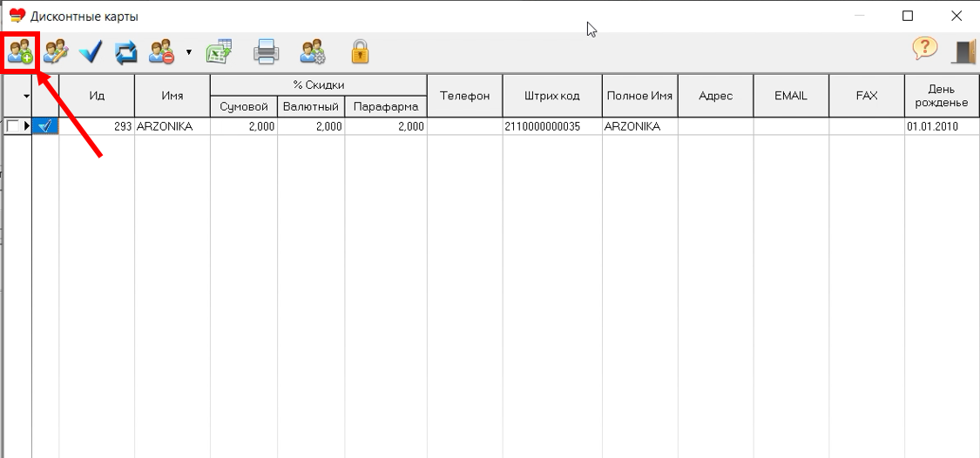Click the Полное Имя column header
The height and width of the screenshot is (458, 980).
click(640, 97)
